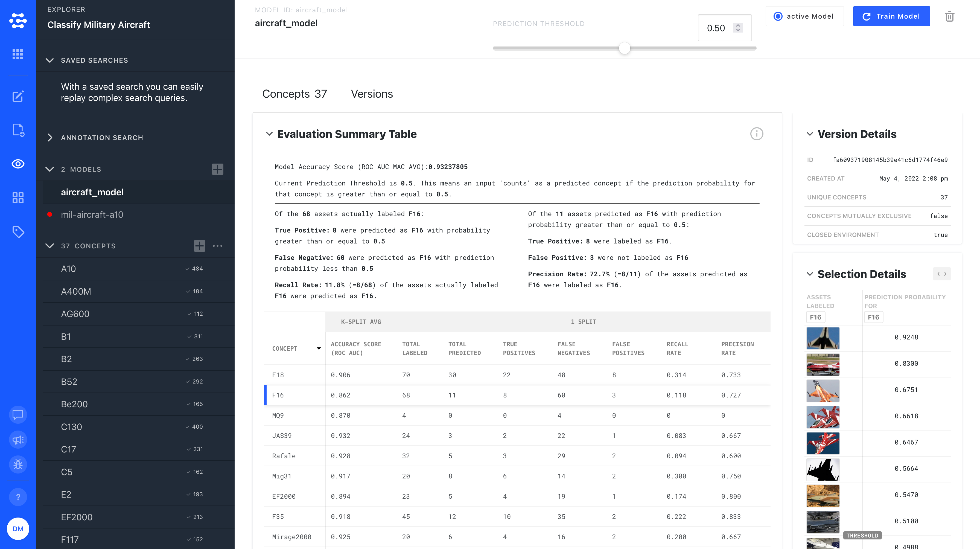Image resolution: width=980 pixels, height=549 pixels.
Task: Select the MQ9 row in table
Action: point(517,416)
